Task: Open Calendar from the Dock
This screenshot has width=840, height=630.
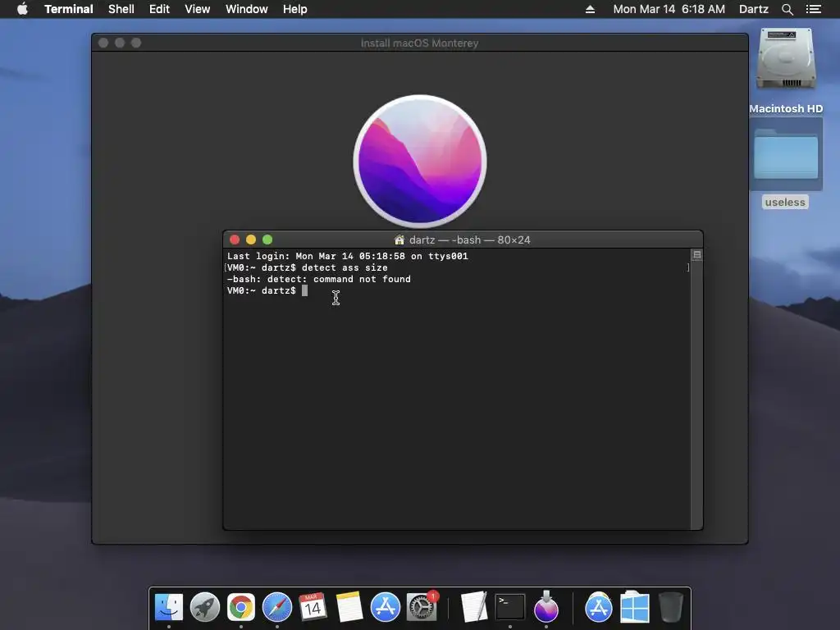Action: tap(313, 607)
